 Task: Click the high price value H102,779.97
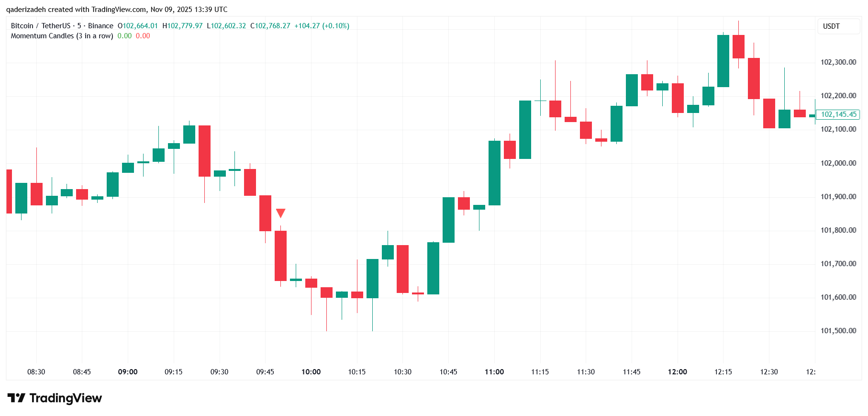182,26
